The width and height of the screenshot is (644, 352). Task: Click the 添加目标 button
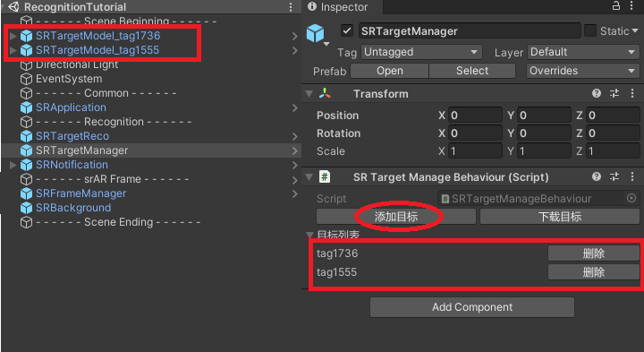[x=396, y=216]
